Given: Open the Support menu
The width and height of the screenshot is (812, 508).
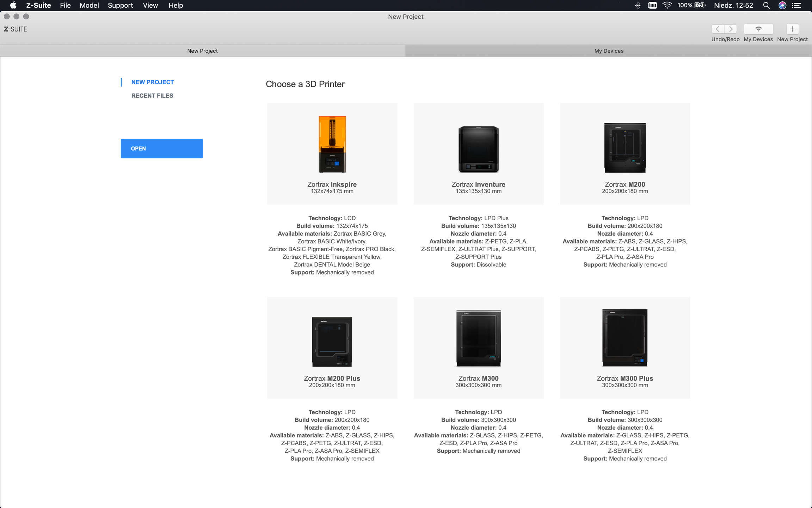Looking at the screenshot, I should (120, 5).
